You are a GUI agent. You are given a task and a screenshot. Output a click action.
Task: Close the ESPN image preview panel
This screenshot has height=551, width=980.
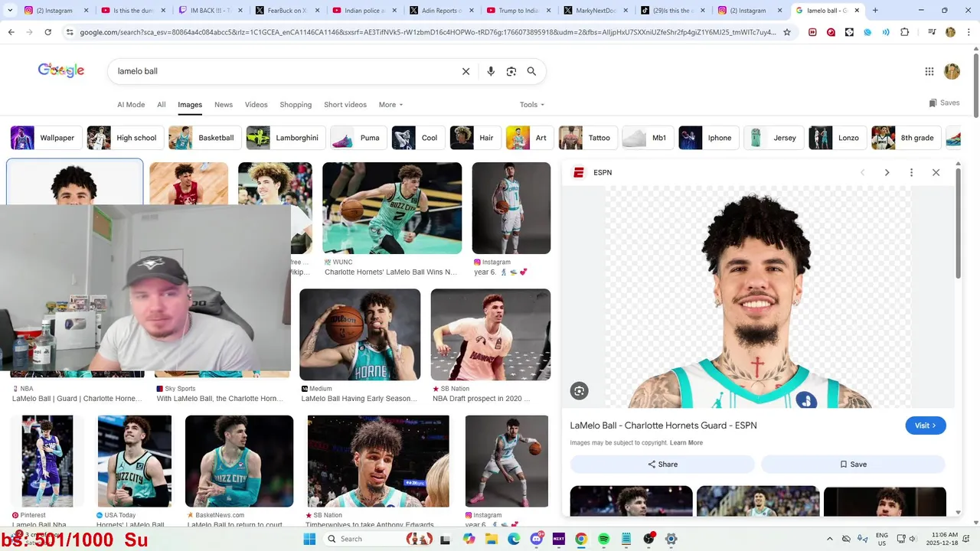(x=936, y=172)
